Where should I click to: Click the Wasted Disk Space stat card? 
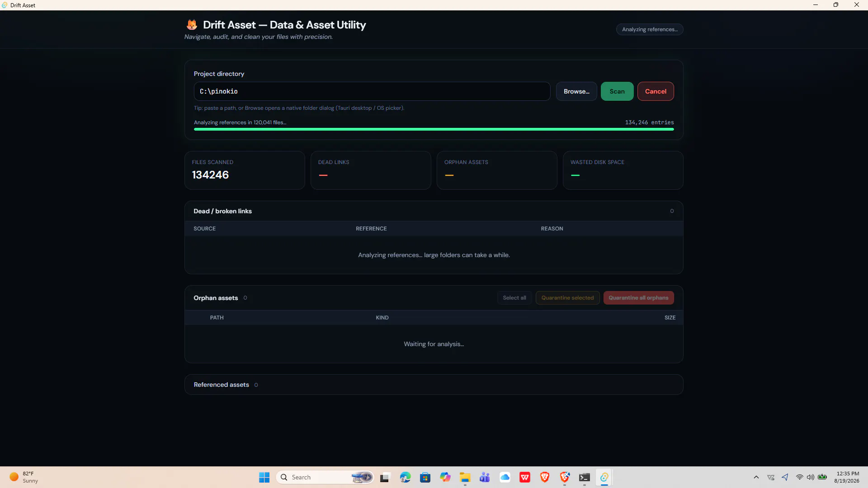(x=623, y=170)
